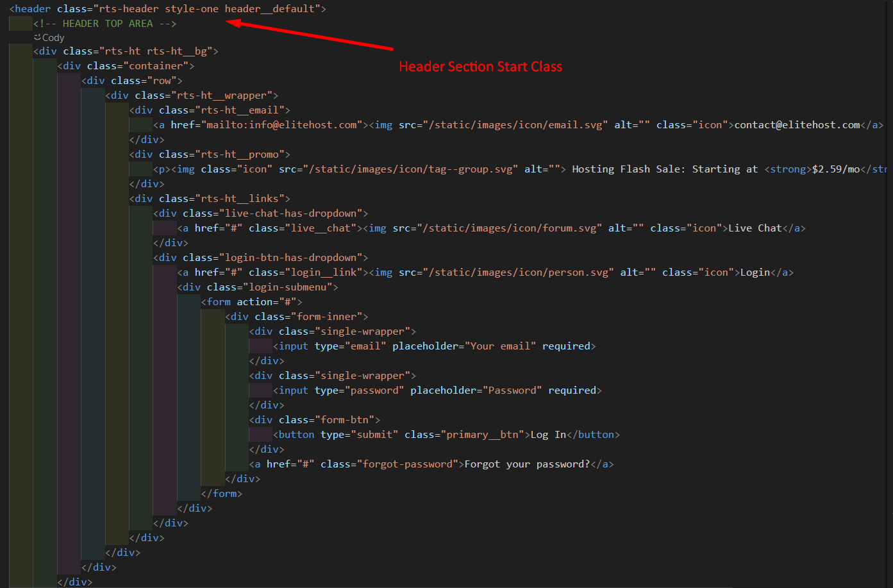Click the forum.svg image source path

pos(509,228)
